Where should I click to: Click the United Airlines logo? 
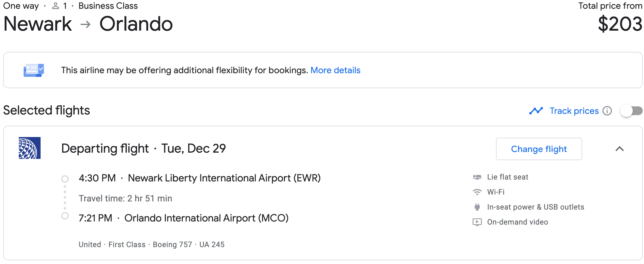[30, 148]
